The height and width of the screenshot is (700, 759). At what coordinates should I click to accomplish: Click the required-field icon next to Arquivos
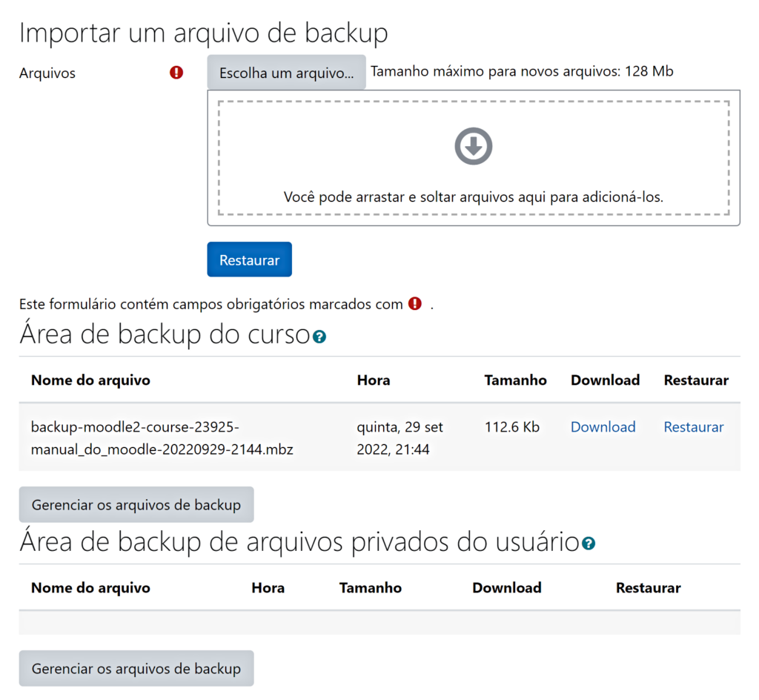pos(176,73)
